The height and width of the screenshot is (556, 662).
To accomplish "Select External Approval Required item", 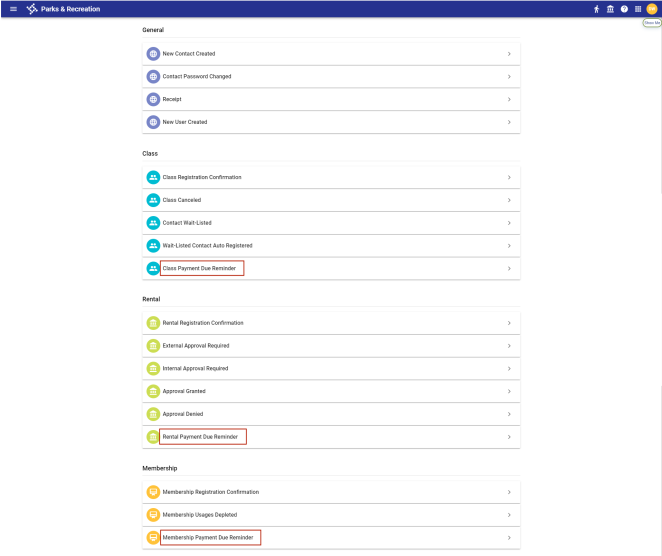I will point(196,345).
